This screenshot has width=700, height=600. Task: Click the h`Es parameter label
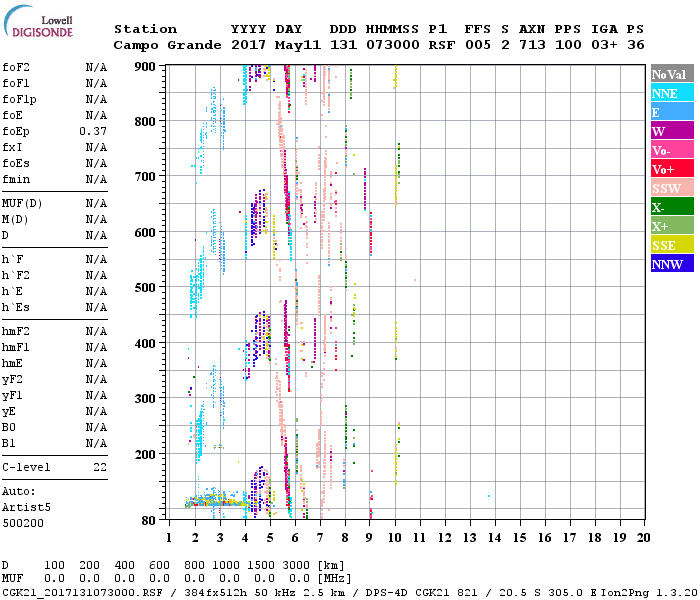[16, 308]
